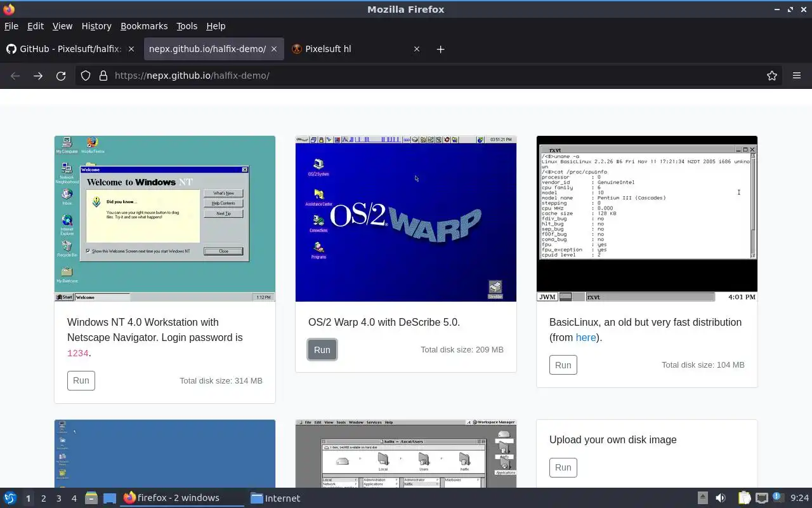
Task: Open the volume speaker tray icon
Action: (721, 498)
